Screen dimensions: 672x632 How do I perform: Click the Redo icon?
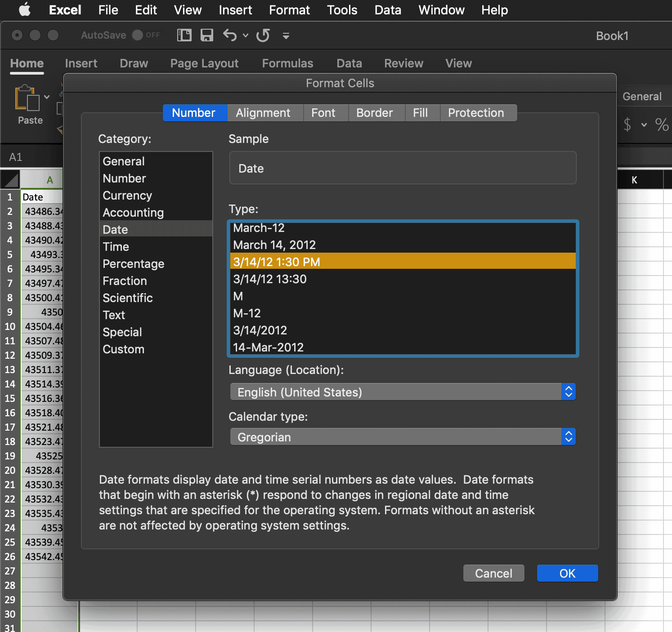pyautogui.click(x=263, y=35)
